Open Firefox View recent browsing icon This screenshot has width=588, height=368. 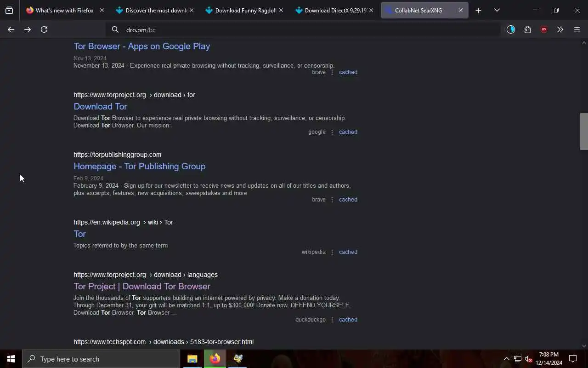click(x=9, y=10)
